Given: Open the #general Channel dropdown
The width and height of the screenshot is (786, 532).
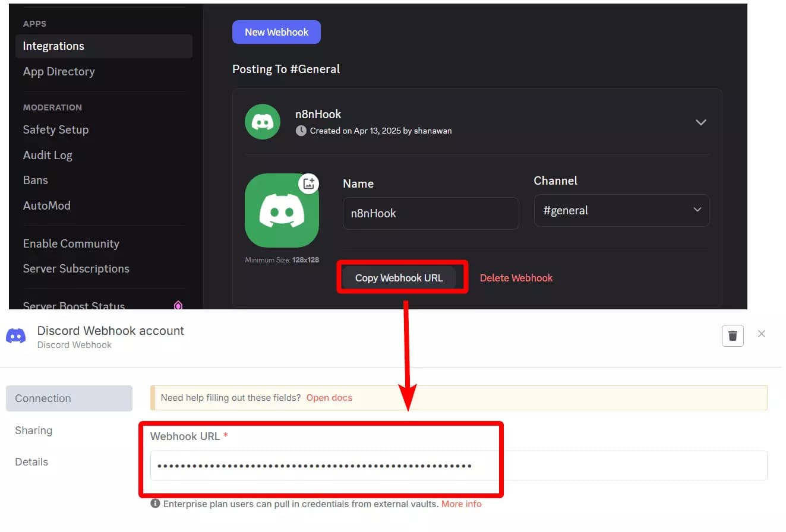Looking at the screenshot, I should [x=621, y=210].
